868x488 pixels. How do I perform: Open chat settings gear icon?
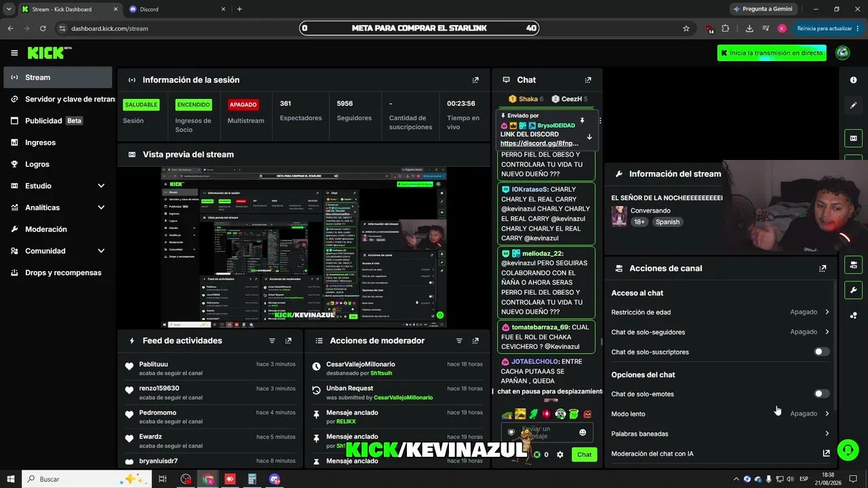tap(560, 455)
